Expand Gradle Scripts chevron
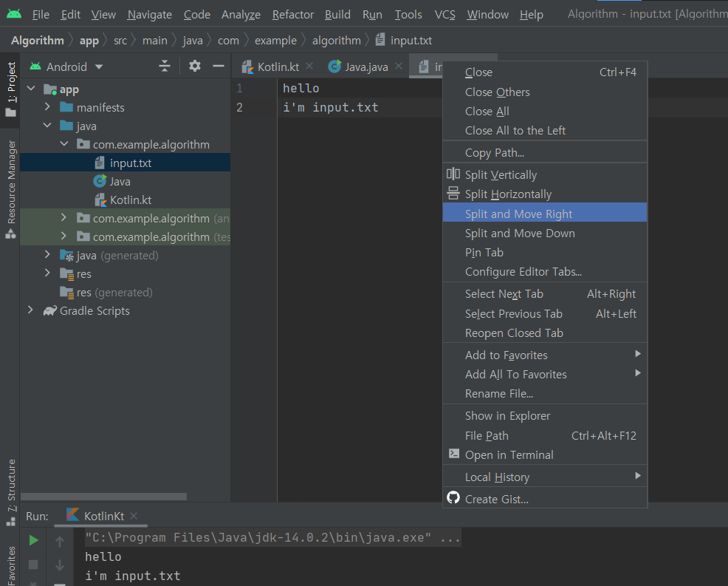Screen dimensions: 728x586 click(31, 310)
